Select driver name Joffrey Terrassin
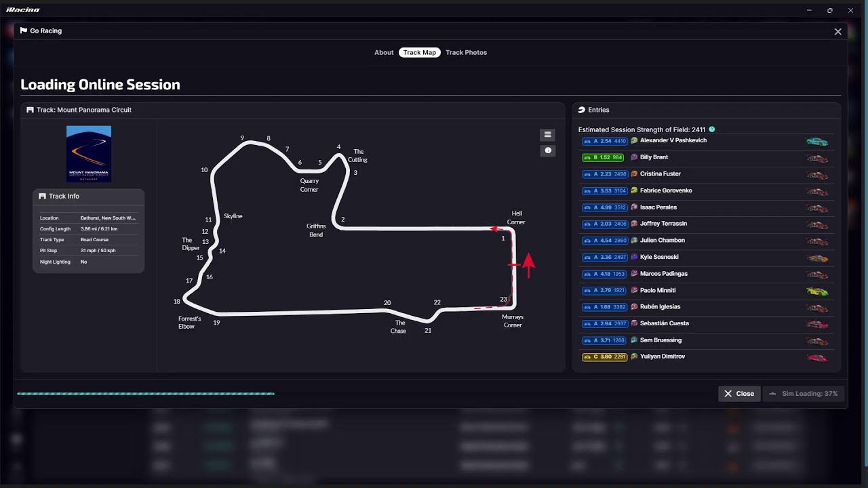 pyautogui.click(x=663, y=224)
